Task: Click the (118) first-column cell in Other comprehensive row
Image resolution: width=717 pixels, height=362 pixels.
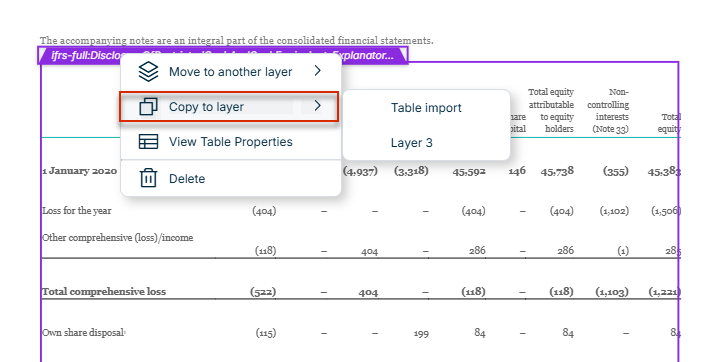Action: [265, 250]
